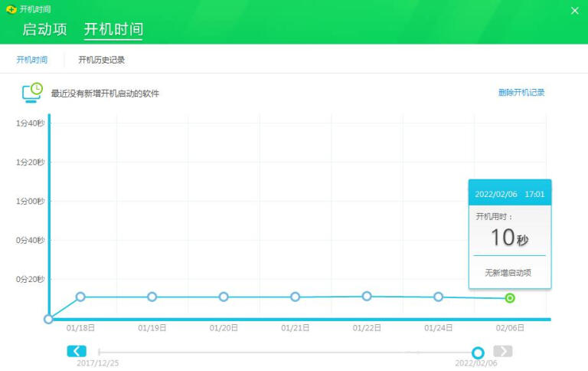The height and width of the screenshot is (371, 588).
Task: Click the chart origin point
Action: click(49, 319)
